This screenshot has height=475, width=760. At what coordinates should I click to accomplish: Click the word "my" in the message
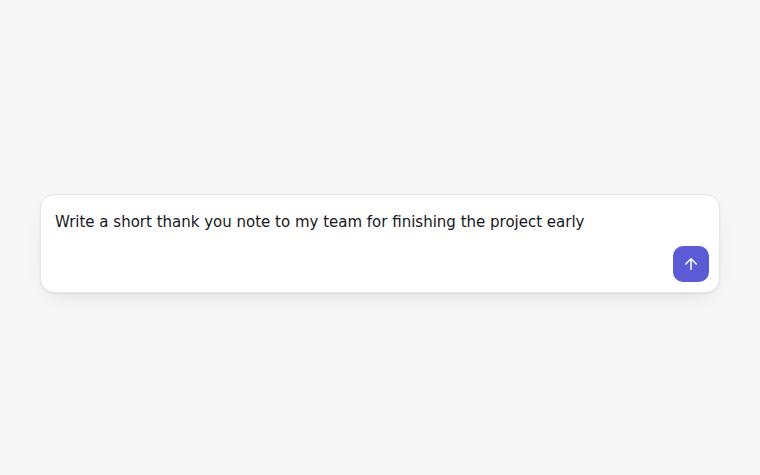click(306, 222)
